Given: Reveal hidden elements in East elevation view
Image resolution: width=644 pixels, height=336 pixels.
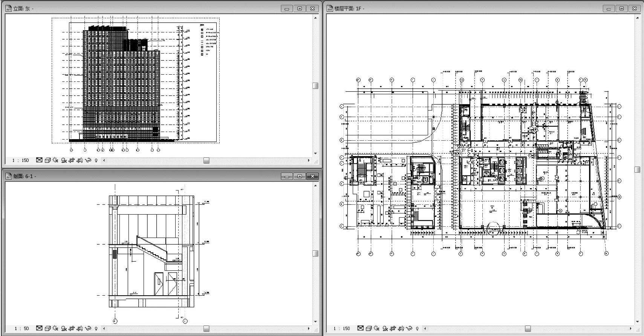Looking at the screenshot, I should click(x=96, y=160).
